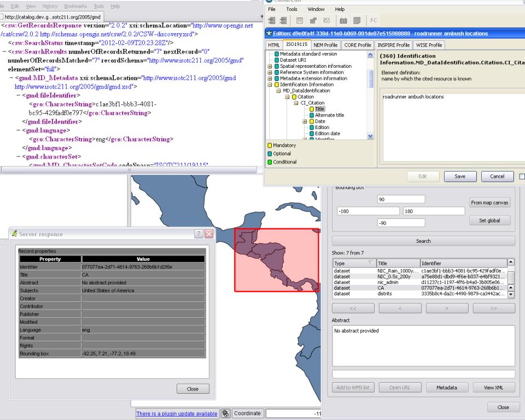Click the star icon in Edition title bar

(269, 33)
